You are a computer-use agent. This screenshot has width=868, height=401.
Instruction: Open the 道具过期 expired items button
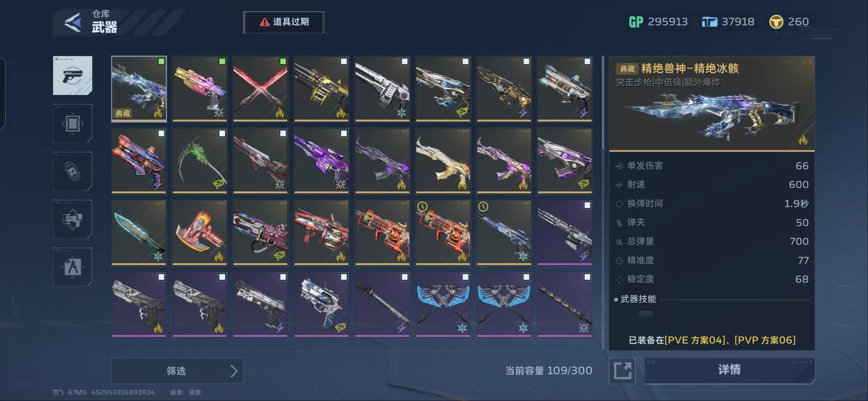(284, 22)
